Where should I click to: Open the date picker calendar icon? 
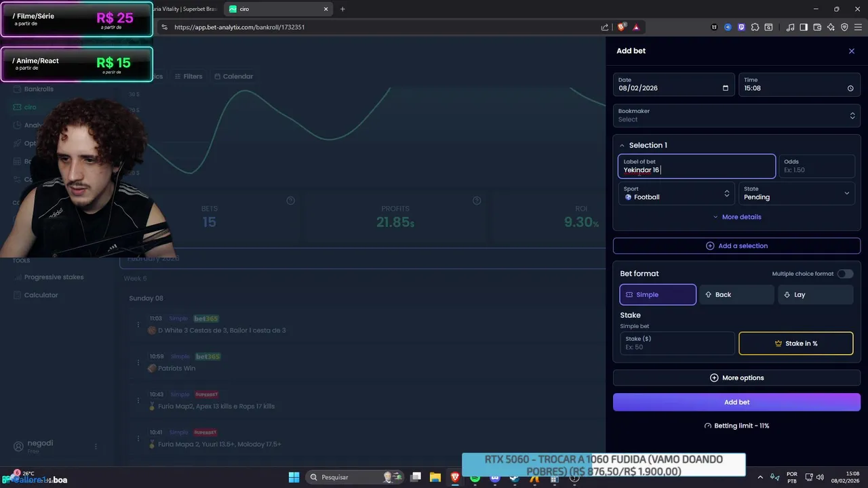tap(726, 88)
